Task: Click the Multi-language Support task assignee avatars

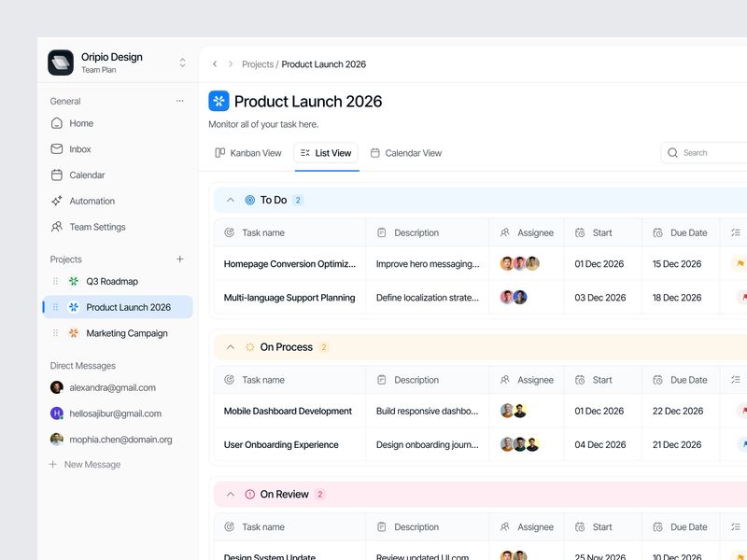Action: pos(514,297)
